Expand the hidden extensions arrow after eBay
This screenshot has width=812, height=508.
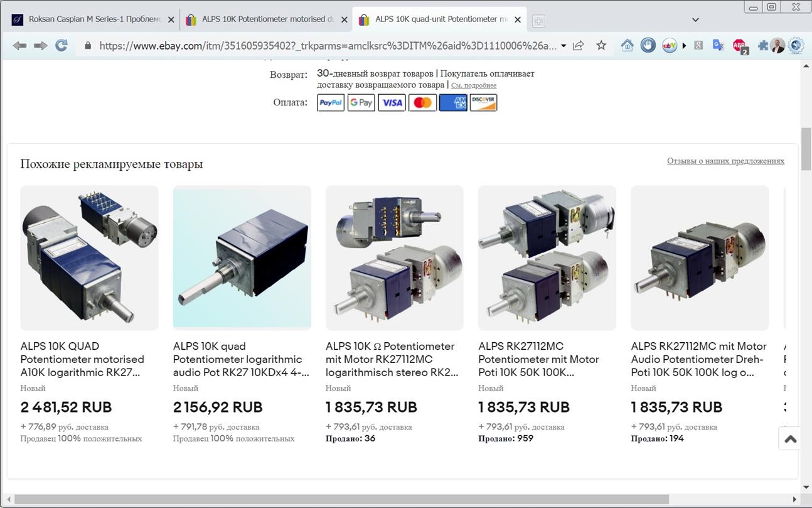click(684, 46)
